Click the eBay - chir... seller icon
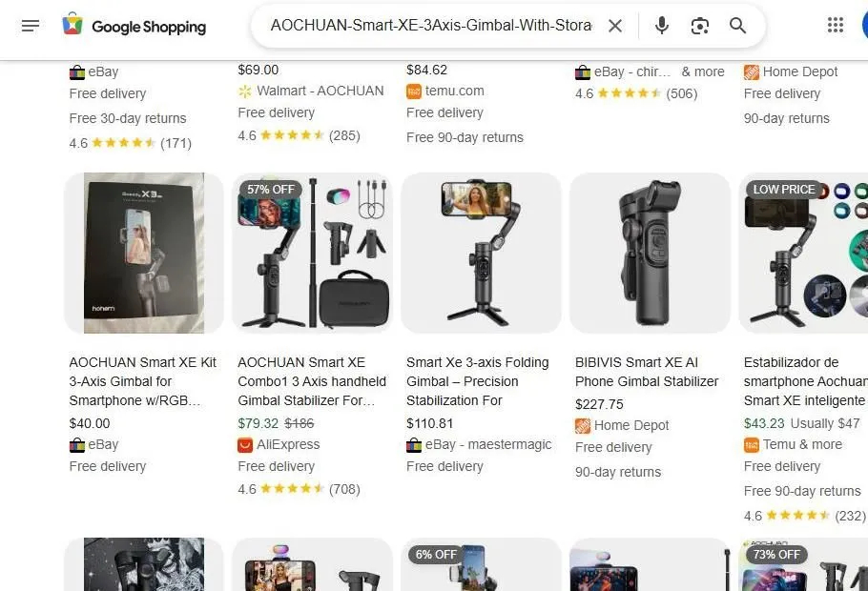868x591 pixels. (583, 71)
